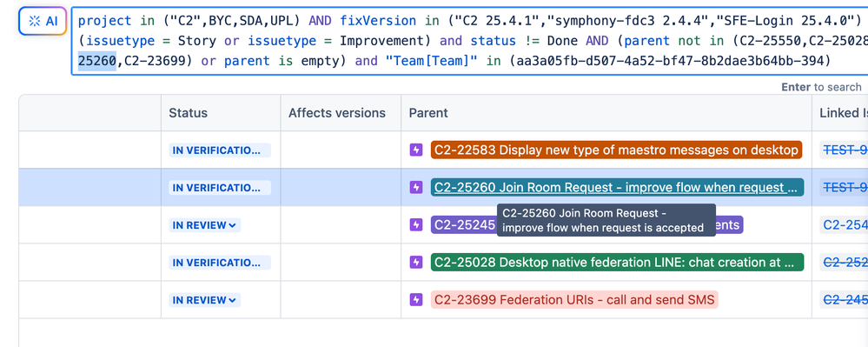Open parent C2-22583 Display new type of maestro messages
The image size is (868, 347).
[616, 150]
